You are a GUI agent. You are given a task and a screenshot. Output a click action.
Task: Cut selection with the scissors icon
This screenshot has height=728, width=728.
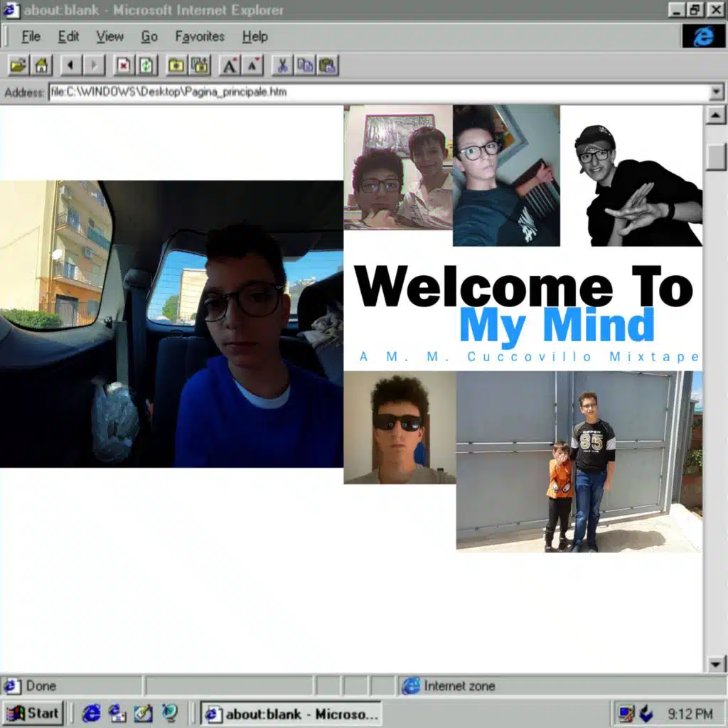(282, 65)
